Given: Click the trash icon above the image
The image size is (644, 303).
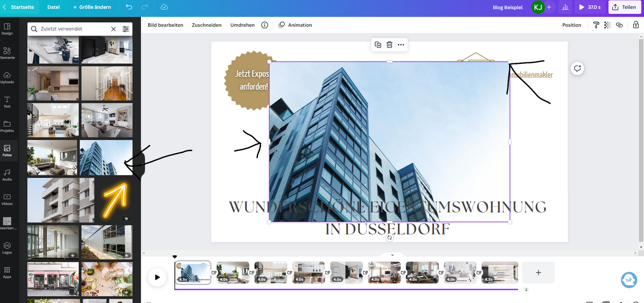Looking at the screenshot, I should (389, 45).
